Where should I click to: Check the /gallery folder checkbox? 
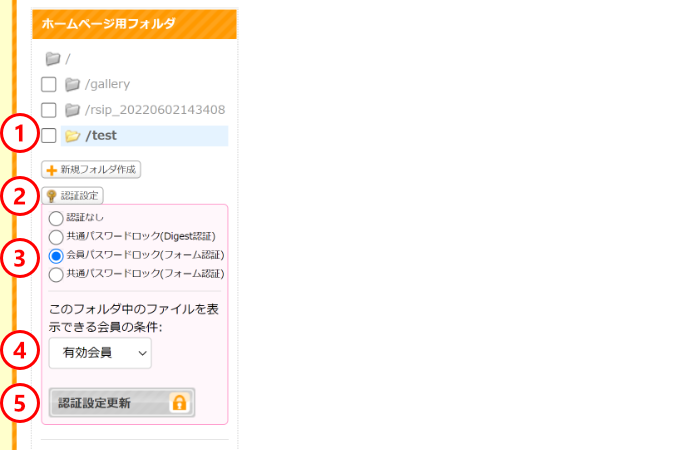pos(49,84)
